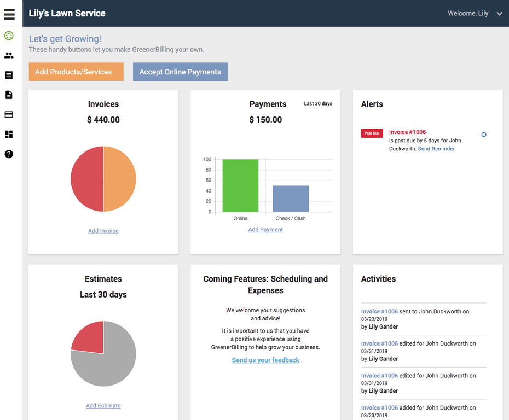The height and width of the screenshot is (420, 509).
Task: Open the estimates document icon in the sidebar
Action: click(9, 95)
